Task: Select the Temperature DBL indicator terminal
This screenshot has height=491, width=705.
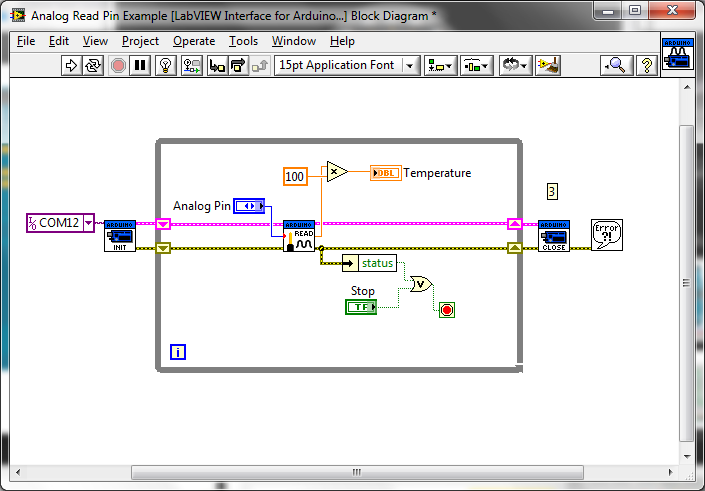Action: tap(386, 173)
